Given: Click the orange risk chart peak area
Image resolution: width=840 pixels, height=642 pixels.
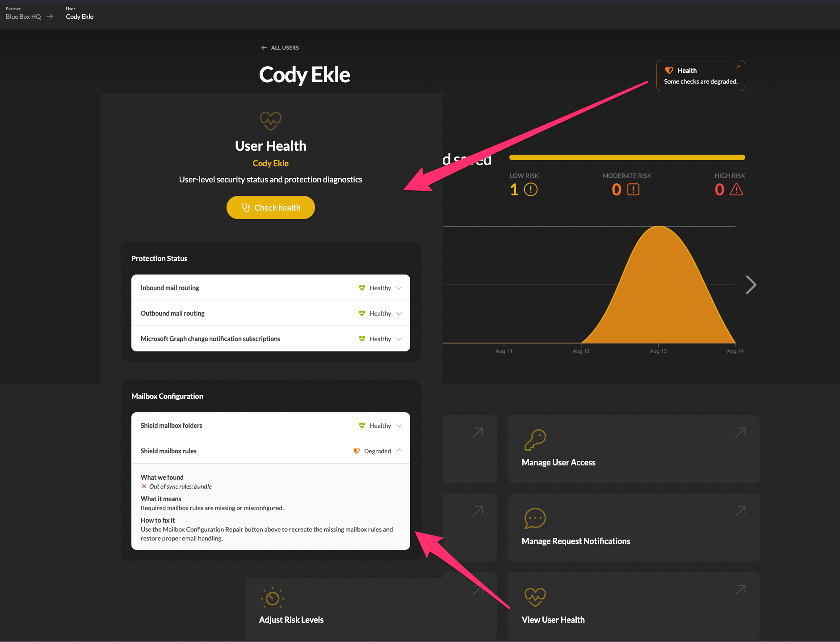Looking at the screenshot, I should [x=659, y=286].
